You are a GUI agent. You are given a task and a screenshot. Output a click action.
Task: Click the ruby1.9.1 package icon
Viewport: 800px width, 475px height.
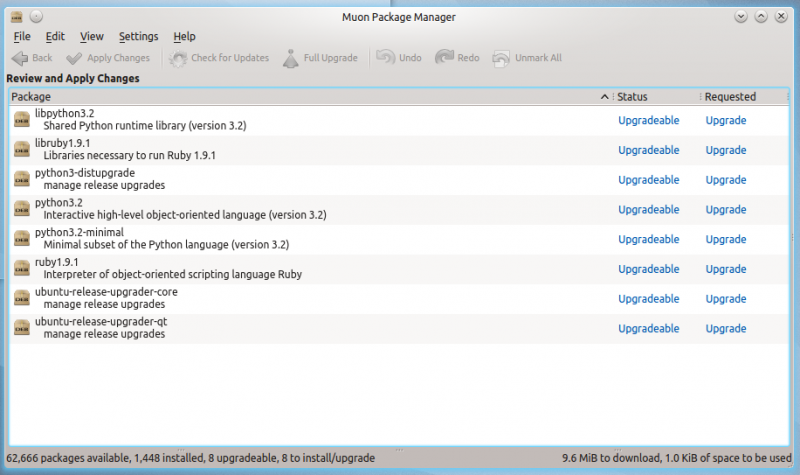click(x=21, y=268)
